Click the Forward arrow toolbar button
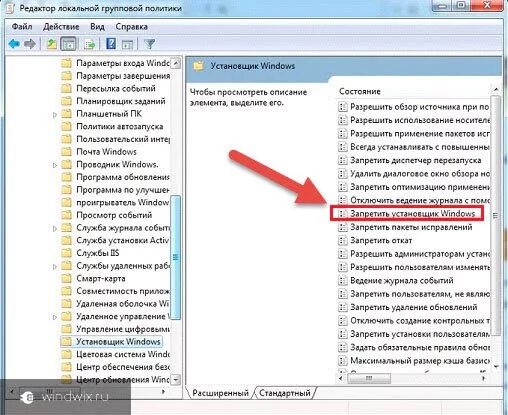Image resolution: width=508 pixels, height=415 pixels. [30, 44]
